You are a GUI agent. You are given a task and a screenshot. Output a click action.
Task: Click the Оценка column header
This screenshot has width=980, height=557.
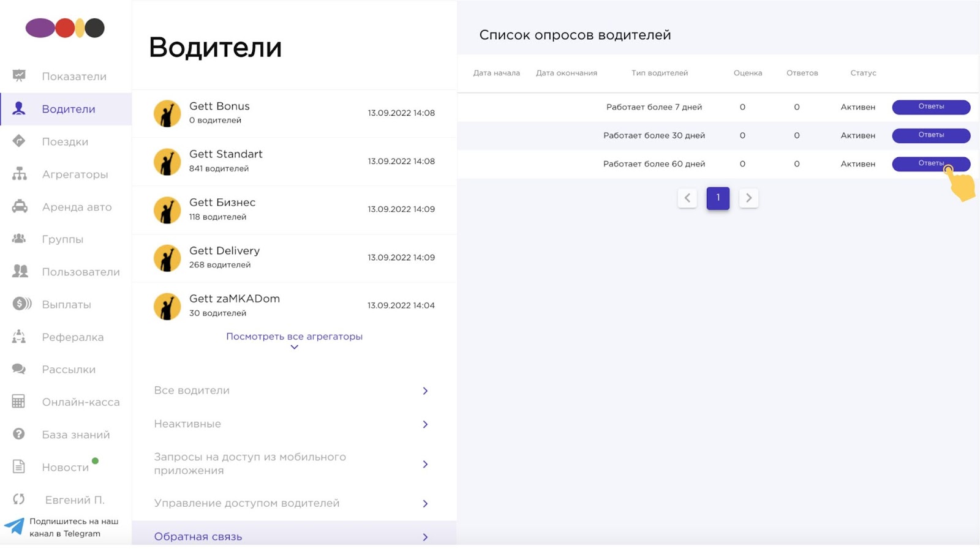(748, 73)
